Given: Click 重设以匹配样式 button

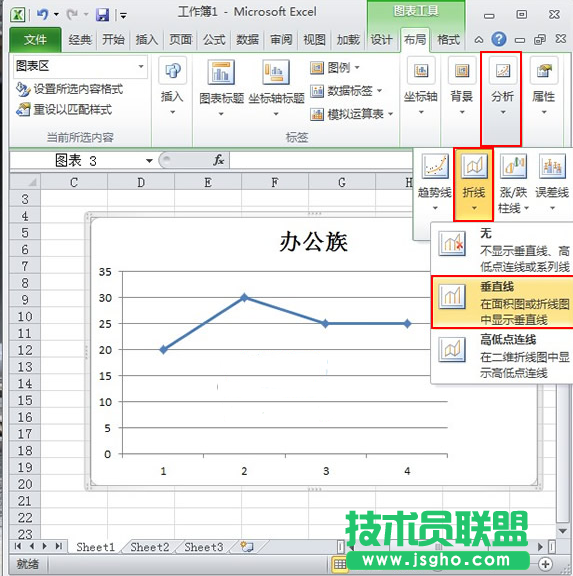Looking at the screenshot, I should tap(64, 109).
